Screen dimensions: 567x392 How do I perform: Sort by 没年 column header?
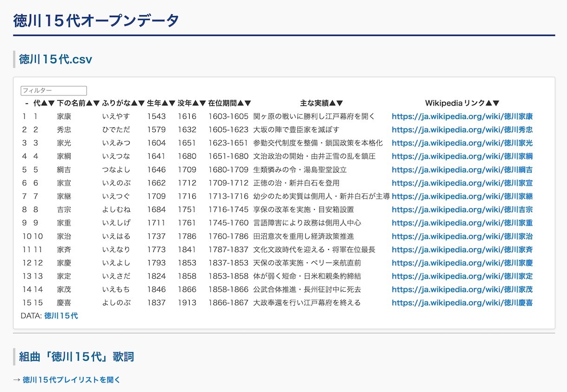click(192, 103)
